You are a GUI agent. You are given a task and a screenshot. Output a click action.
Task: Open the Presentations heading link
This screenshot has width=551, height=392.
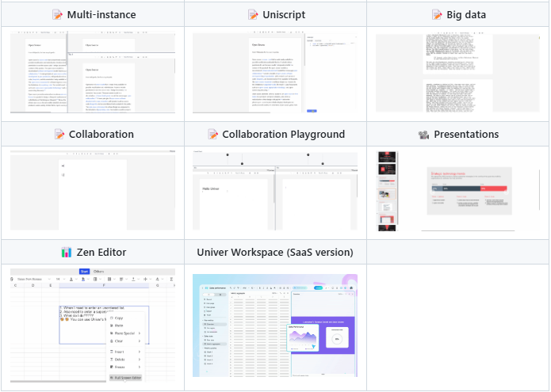pos(466,134)
